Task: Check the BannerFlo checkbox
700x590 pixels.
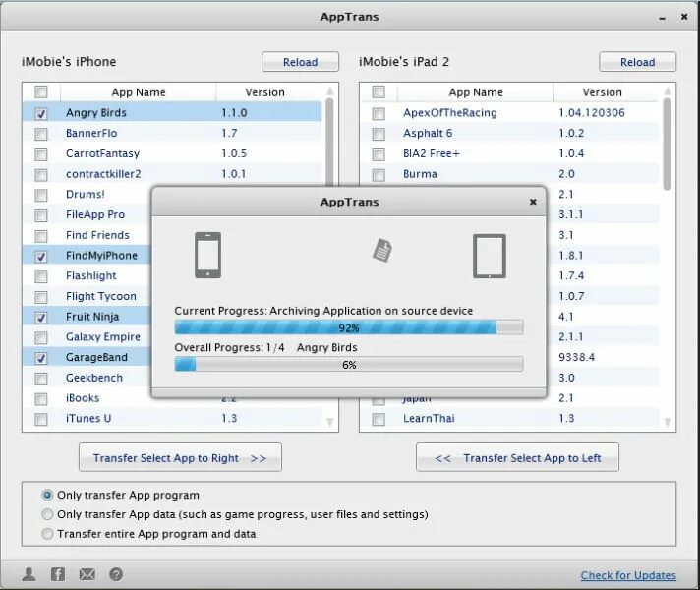Action: click(41, 134)
